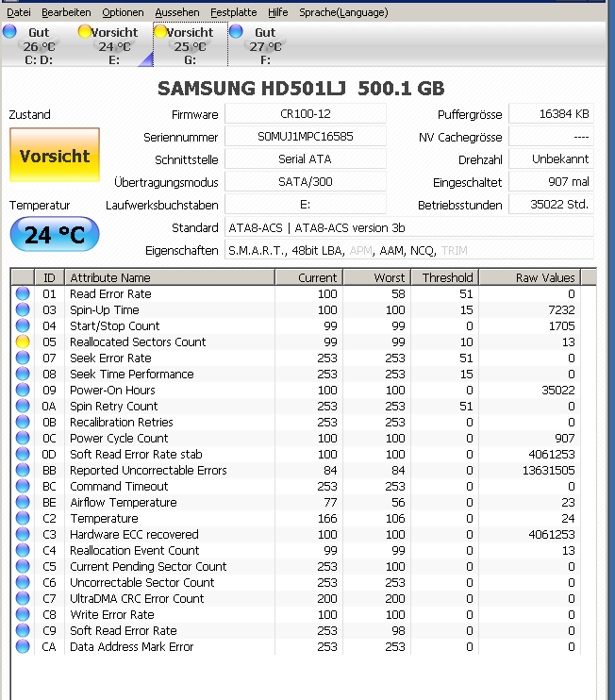The width and height of the screenshot is (615, 700).
Task: Click the status icon for Recalibration Retries
Action: click(23, 423)
